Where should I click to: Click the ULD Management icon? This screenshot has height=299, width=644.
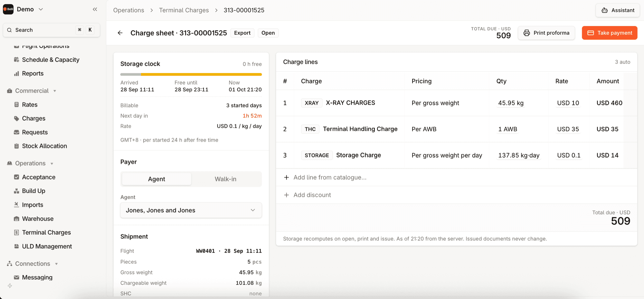16,246
